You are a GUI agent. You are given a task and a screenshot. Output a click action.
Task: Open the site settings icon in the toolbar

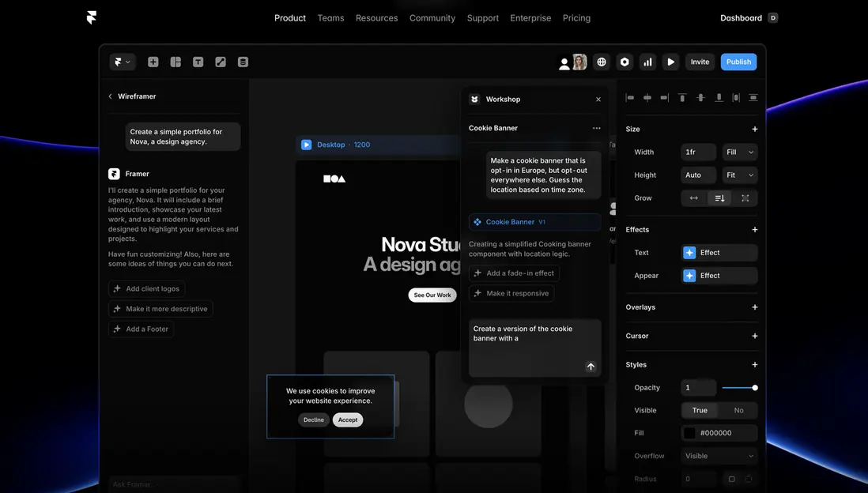coord(625,62)
